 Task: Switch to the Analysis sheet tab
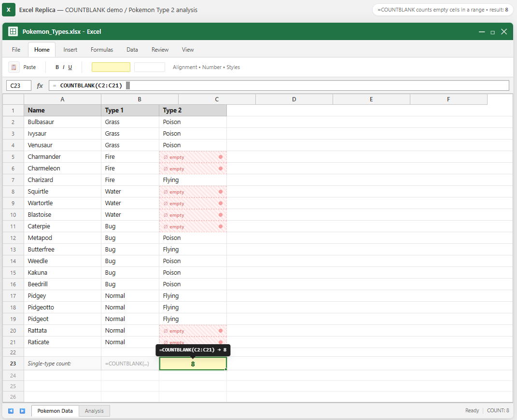94,411
